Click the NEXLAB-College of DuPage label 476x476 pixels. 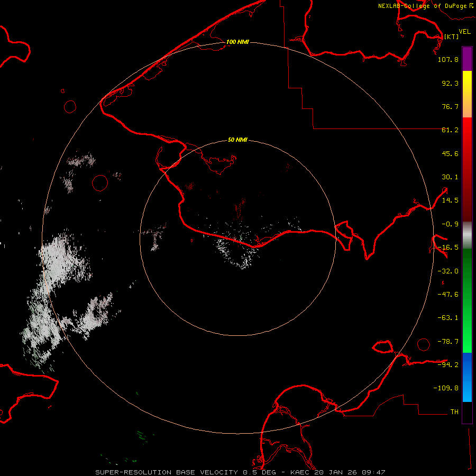425,6
